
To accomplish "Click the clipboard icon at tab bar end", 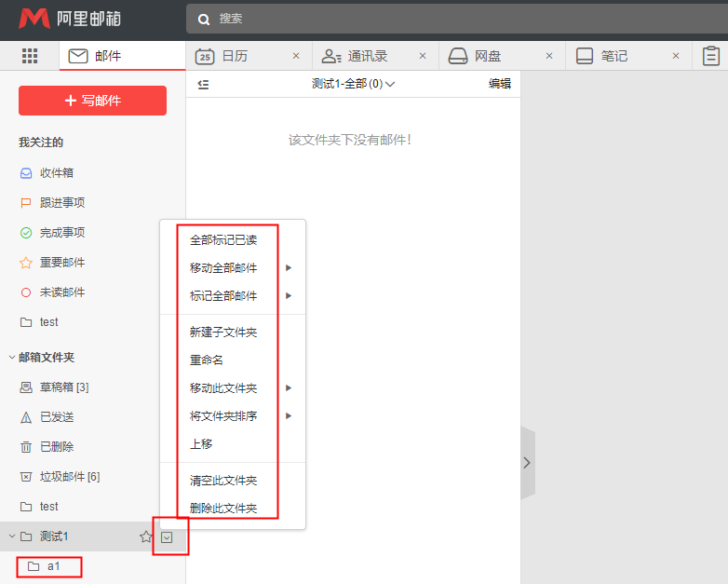I will (x=711, y=56).
